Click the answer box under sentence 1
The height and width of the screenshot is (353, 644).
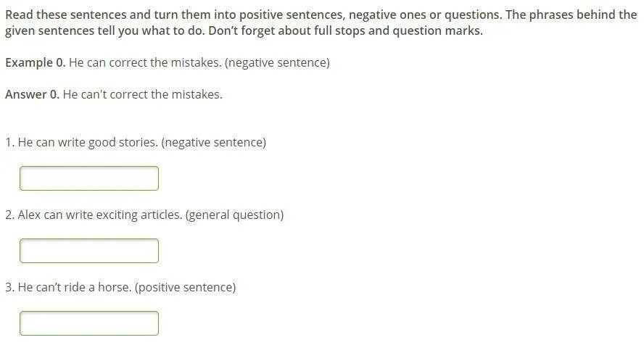89,178
